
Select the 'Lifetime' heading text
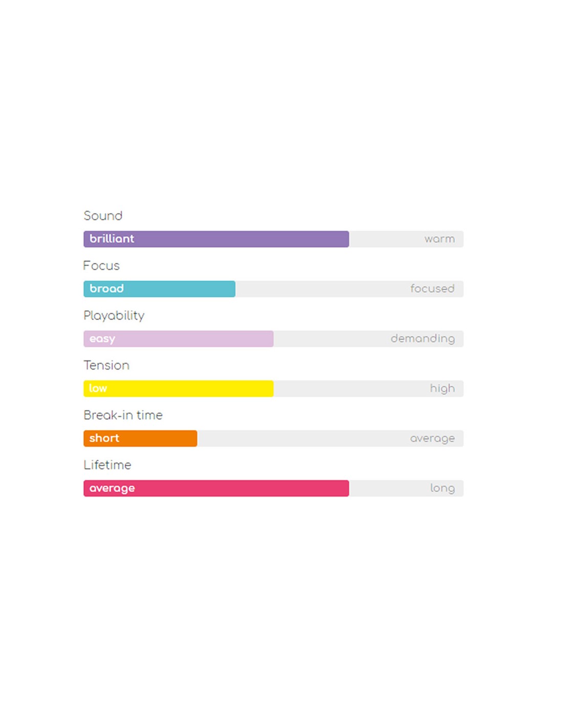coord(107,465)
